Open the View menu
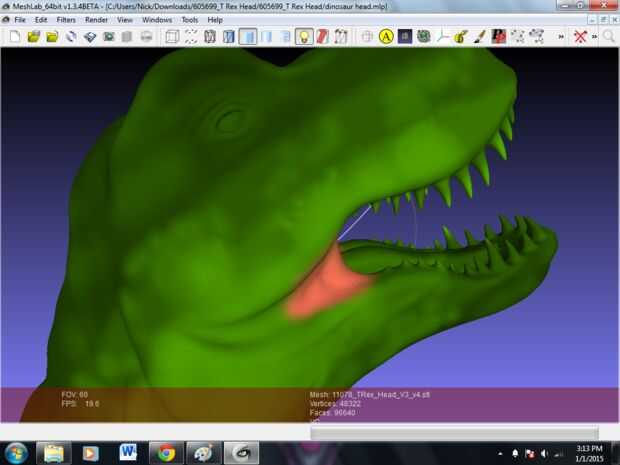This screenshot has width=620, height=465. 125,20
